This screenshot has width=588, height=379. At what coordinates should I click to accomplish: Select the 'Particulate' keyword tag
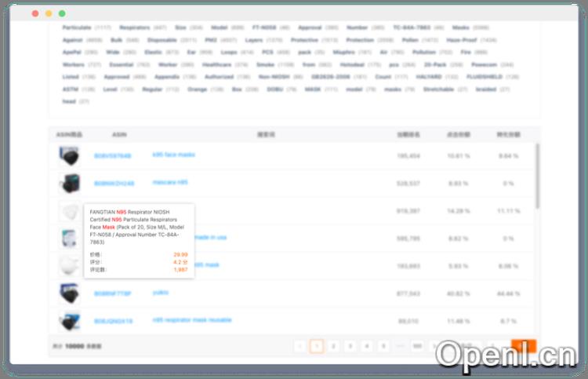click(76, 27)
